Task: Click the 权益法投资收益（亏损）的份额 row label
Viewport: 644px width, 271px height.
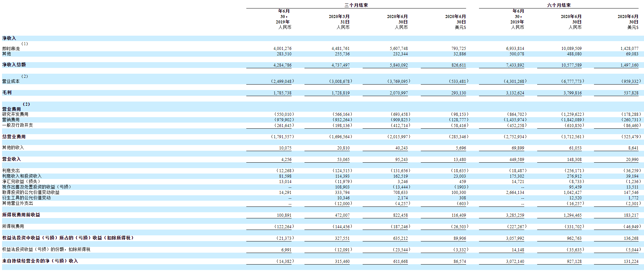Action: coord(46,249)
